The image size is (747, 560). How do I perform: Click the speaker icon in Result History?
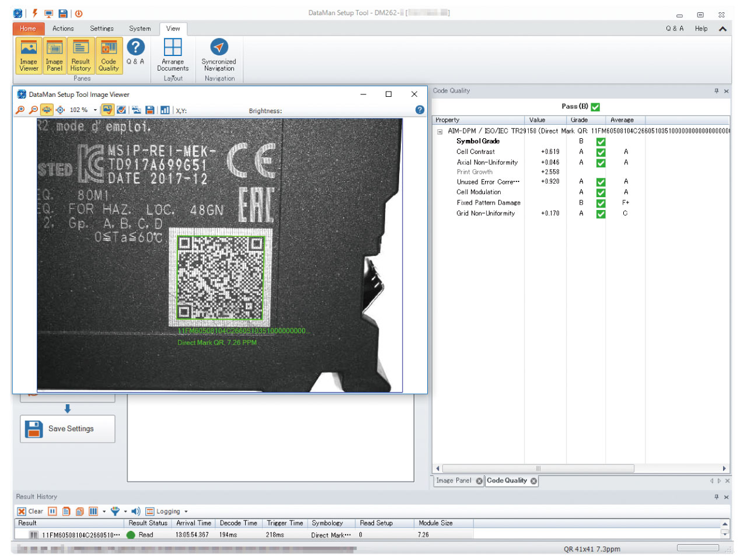(x=136, y=512)
